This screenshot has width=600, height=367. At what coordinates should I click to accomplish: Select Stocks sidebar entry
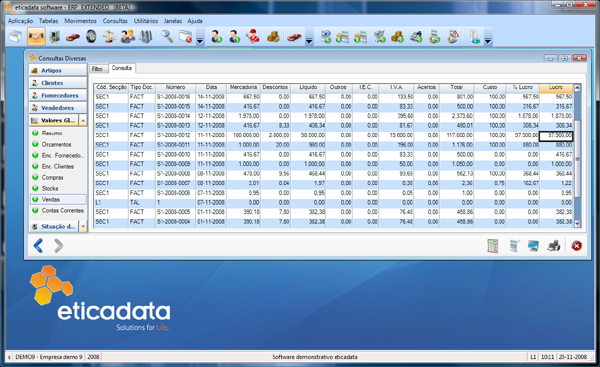click(50, 188)
